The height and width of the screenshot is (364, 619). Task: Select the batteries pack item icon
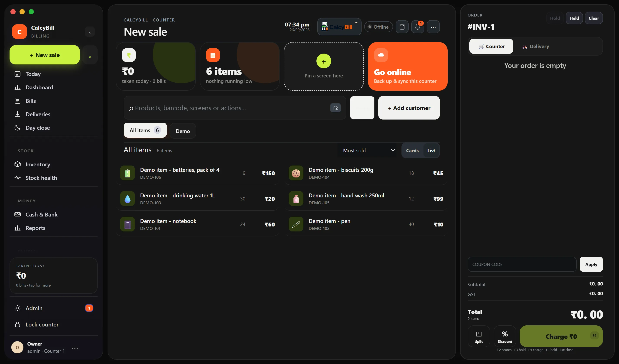[x=128, y=173]
